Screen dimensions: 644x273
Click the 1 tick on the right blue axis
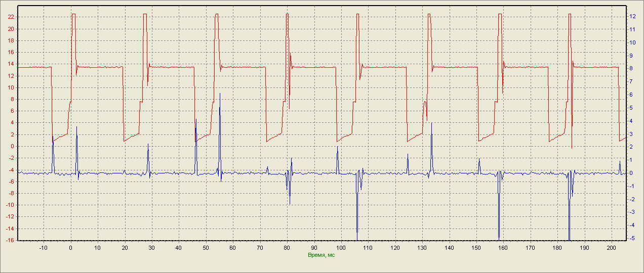(x=631, y=160)
